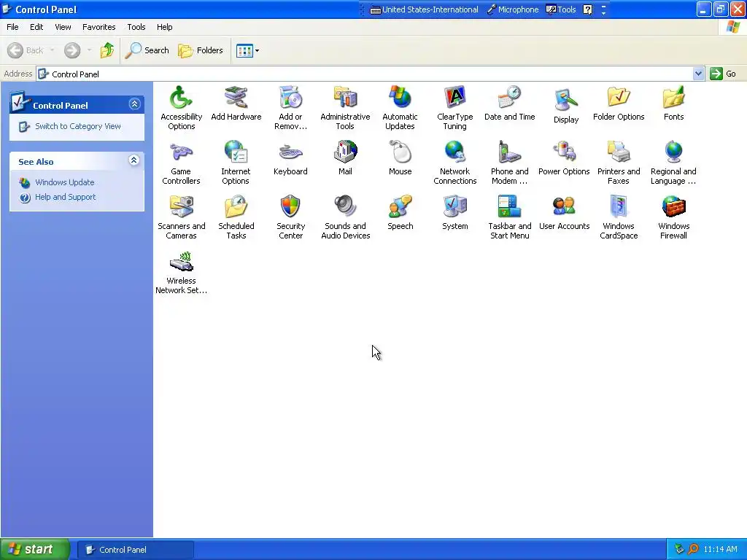Open the Fonts folder icon

(673, 98)
